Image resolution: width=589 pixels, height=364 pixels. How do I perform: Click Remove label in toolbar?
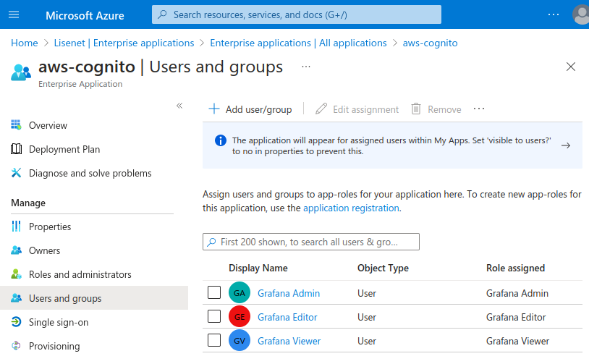(444, 109)
